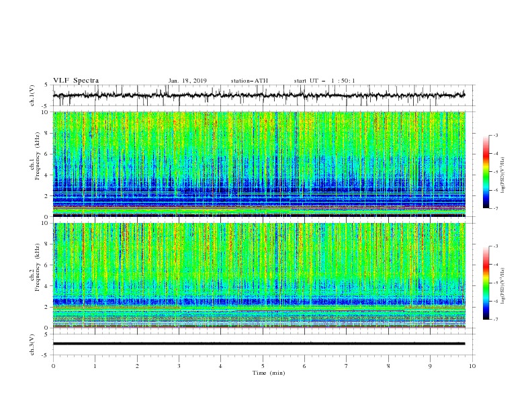Image resolution: width=532 pixels, height=411 pixels.
Task: Click time axis tick label "0"
Action: point(53,366)
